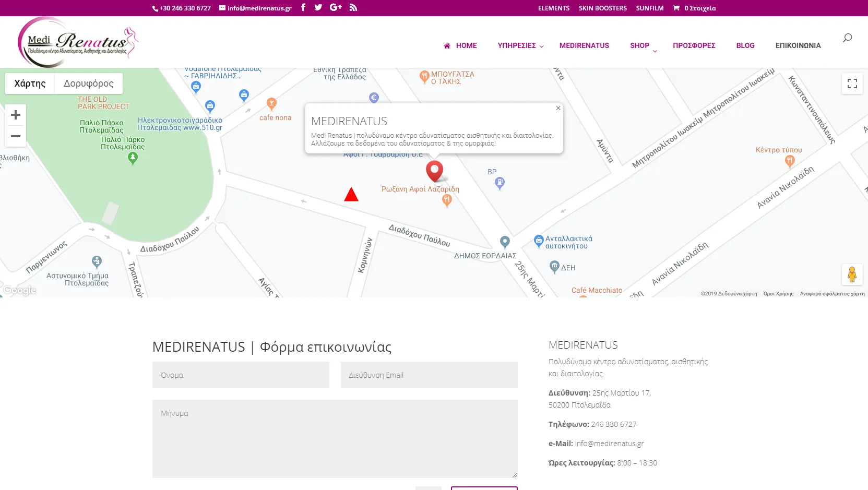Image resolution: width=868 pixels, height=490 pixels.
Task: Click the Αστυνομικό Τμήμα Πτολεμαΐδας pin
Action: pos(97,261)
